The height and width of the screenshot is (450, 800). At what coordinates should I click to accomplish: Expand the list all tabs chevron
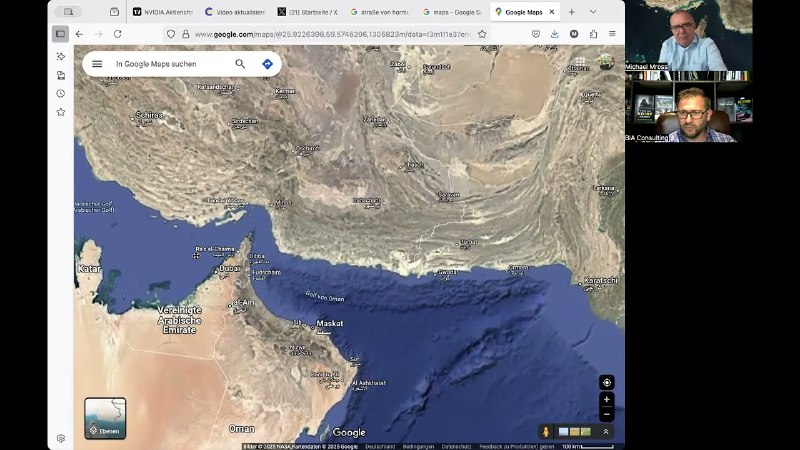click(593, 12)
